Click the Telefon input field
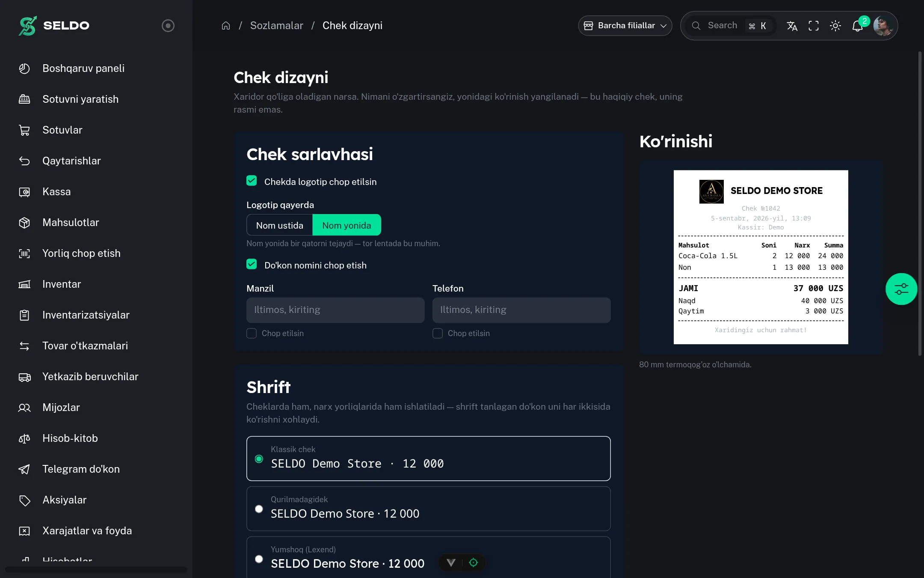Viewport: 924px width, 578px height. click(521, 310)
